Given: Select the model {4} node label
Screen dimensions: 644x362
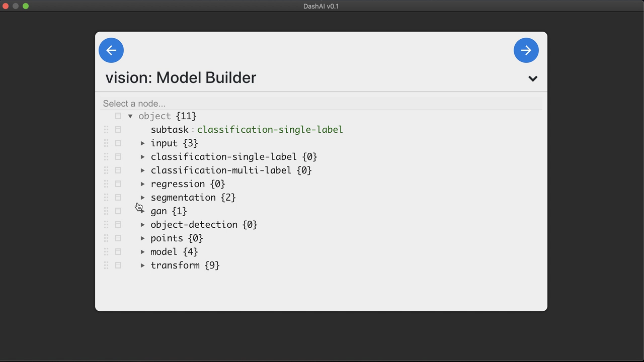Looking at the screenshot, I should 174,252.
